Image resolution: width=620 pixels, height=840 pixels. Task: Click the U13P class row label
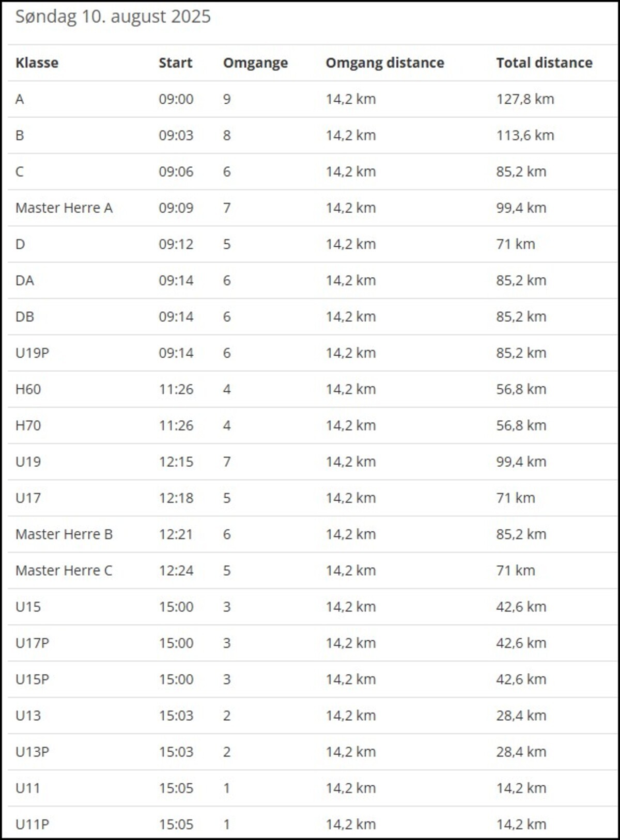pos(32,752)
